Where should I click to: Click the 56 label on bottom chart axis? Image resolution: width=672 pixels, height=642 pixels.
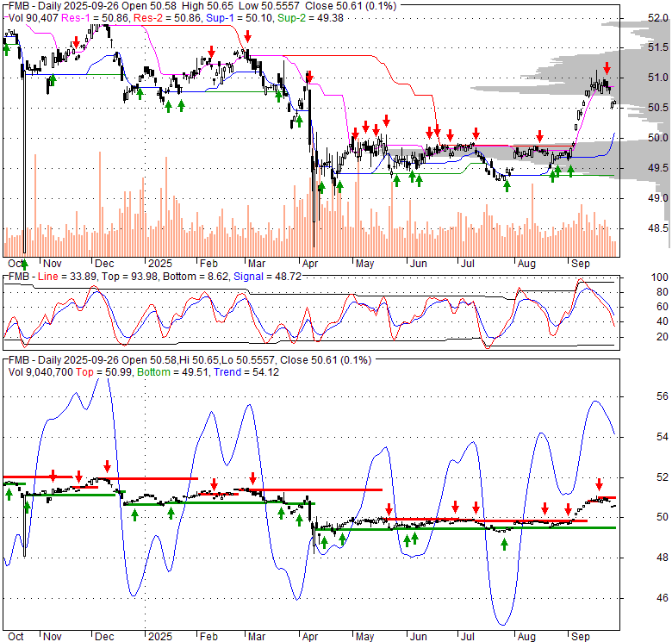663,396
